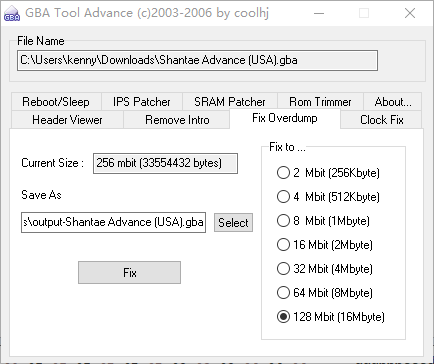
Task: Click Select button for output file
Action: (233, 222)
